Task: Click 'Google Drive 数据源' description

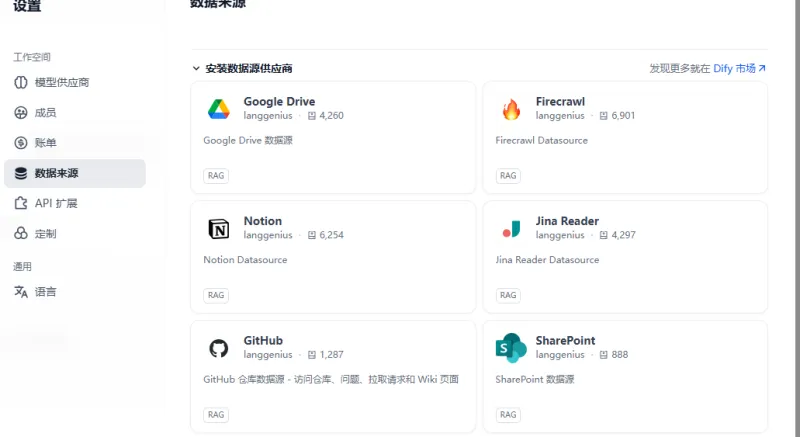Action: (248, 140)
